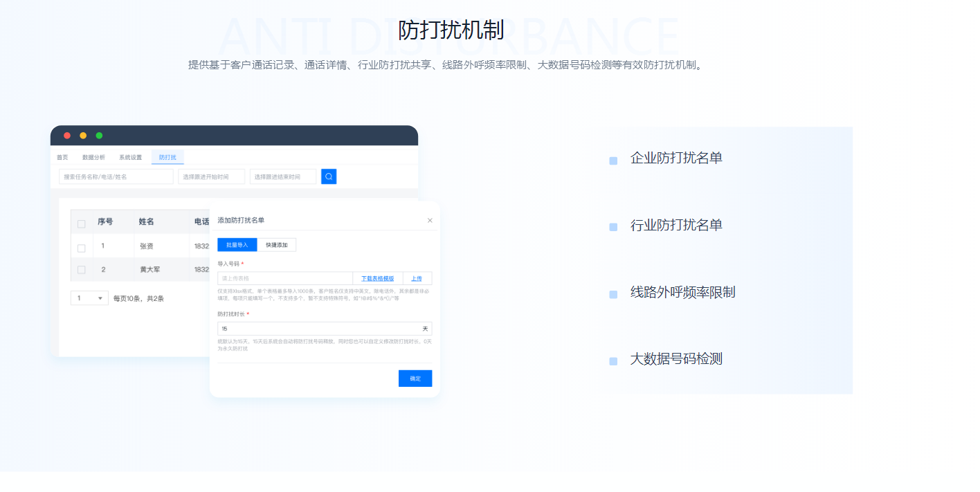Open the 选择跟进开始时间 date picker

[212, 177]
